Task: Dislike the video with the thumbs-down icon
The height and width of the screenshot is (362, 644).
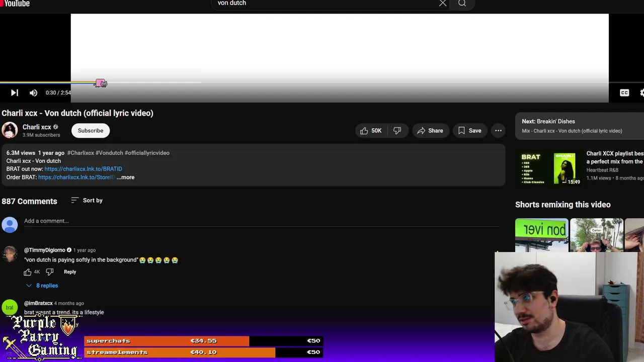Action: 397,131
